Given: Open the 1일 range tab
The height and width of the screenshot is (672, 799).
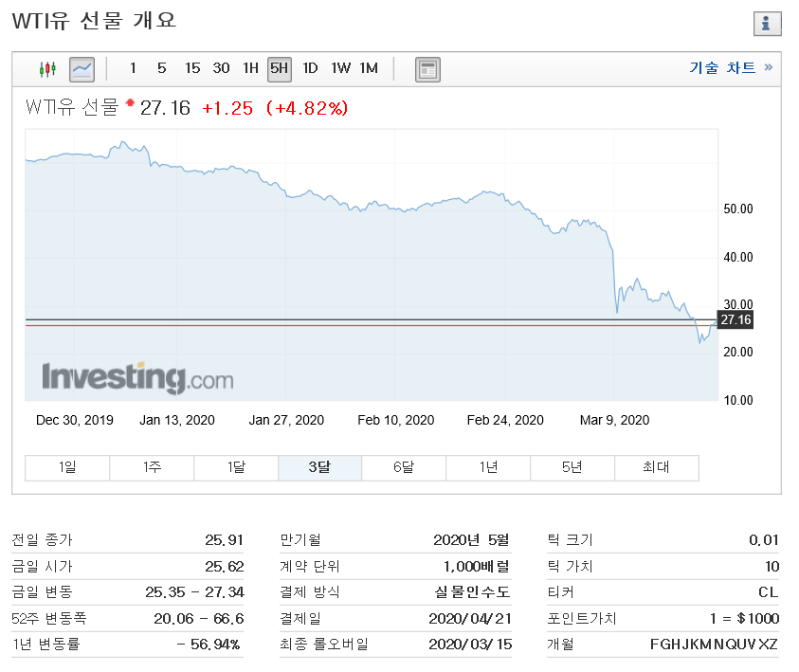Looking at the screenshot, I should tap(65, 467).
